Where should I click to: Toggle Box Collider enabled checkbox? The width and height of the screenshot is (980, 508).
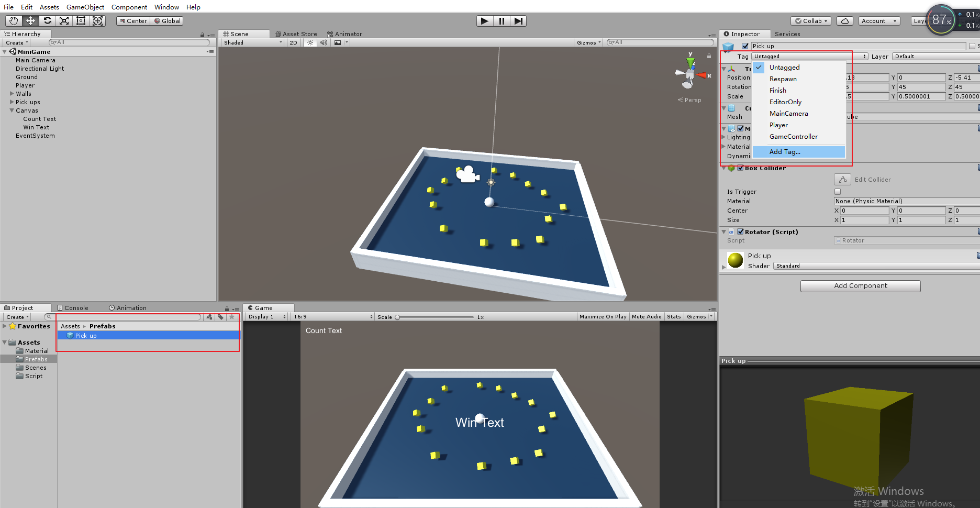[740, 168]
